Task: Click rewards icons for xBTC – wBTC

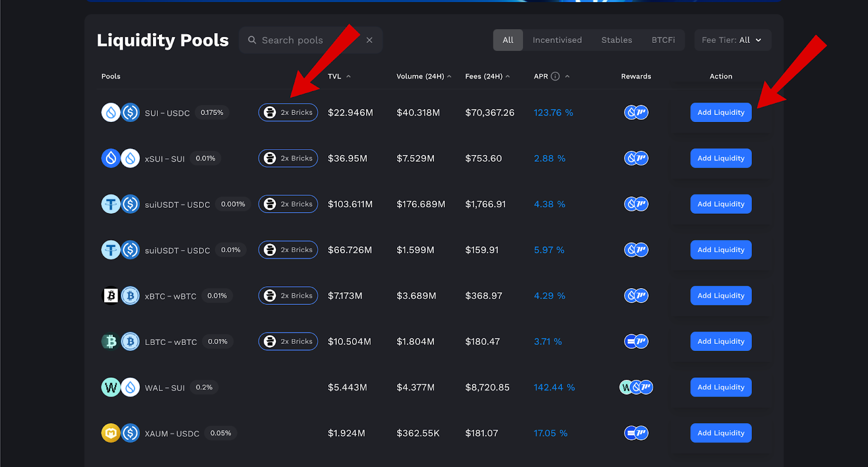Action: (636, 296)
